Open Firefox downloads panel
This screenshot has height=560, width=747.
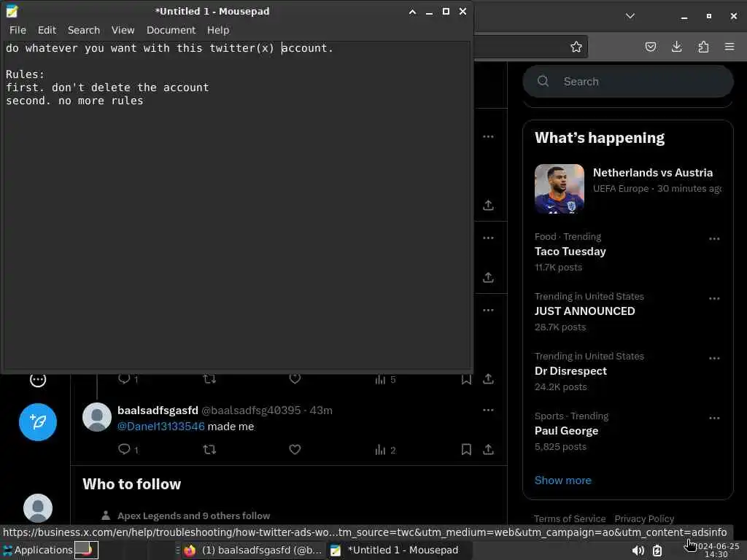point(676,47)
